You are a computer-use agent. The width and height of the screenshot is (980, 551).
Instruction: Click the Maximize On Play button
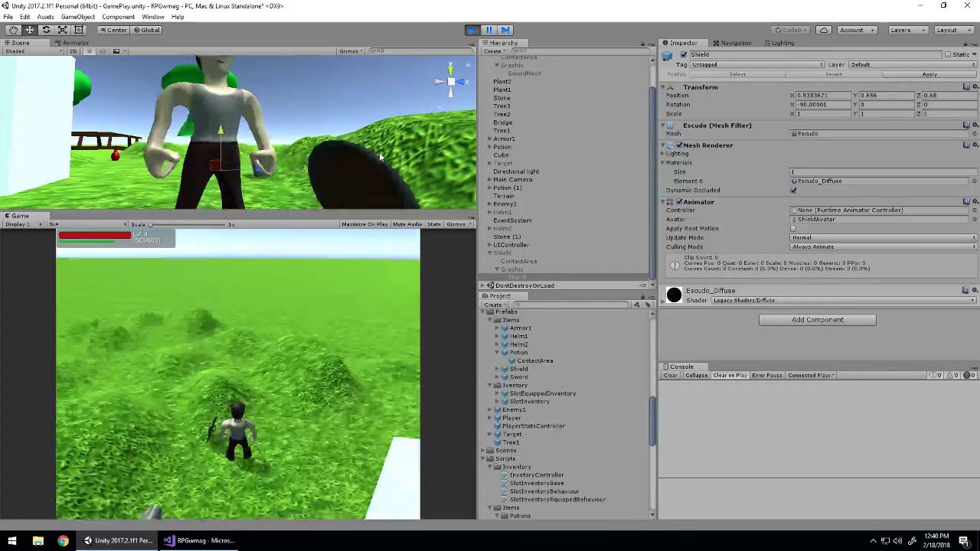(364, 224)
